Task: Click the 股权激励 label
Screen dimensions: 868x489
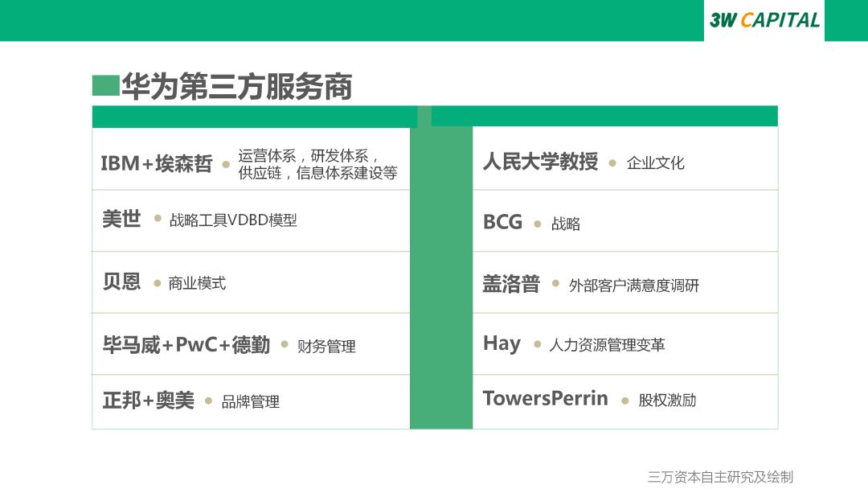Action: (x=667, y=401)
